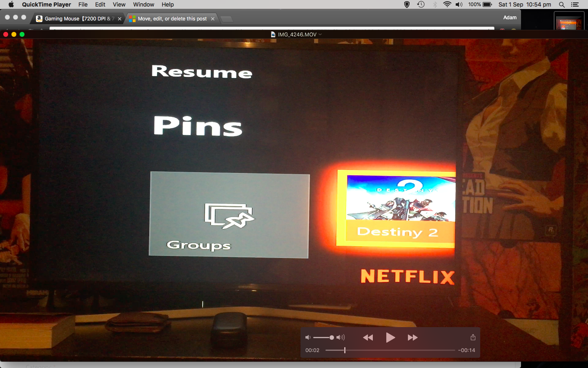Click the IMG_4246.MOV document proxy icon
The height and width of the screenshot is (368, 588).
(273, 34)
